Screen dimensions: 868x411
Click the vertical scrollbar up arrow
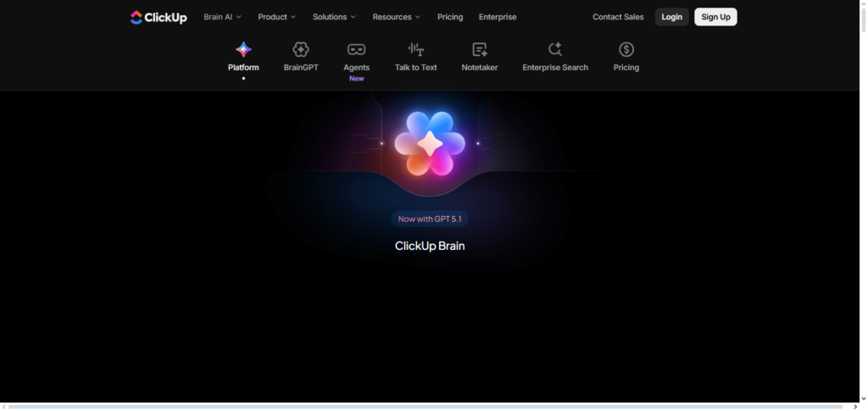coord(864,4)
